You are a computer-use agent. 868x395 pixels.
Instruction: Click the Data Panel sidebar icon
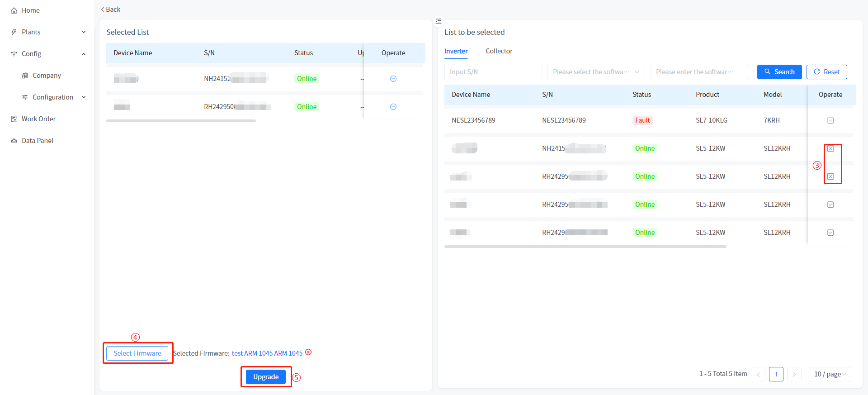(14, 141)
